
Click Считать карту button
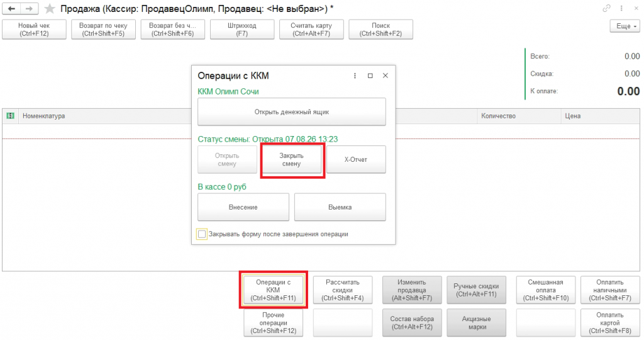(x=311, y=30)
